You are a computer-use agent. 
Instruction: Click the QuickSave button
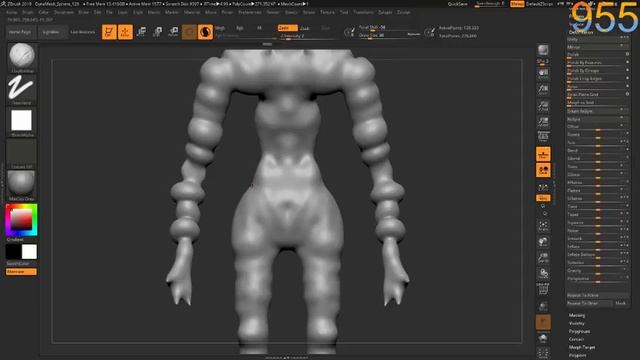pos(458,4)
